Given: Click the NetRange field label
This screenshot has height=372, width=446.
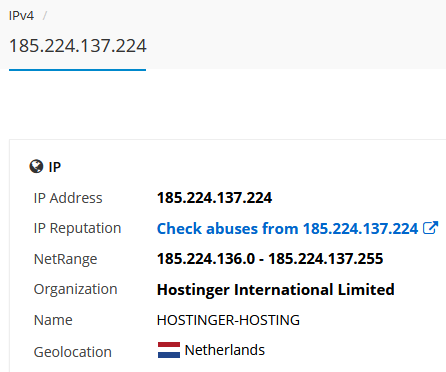Looking at the screenshot, I should coord(65,259).
